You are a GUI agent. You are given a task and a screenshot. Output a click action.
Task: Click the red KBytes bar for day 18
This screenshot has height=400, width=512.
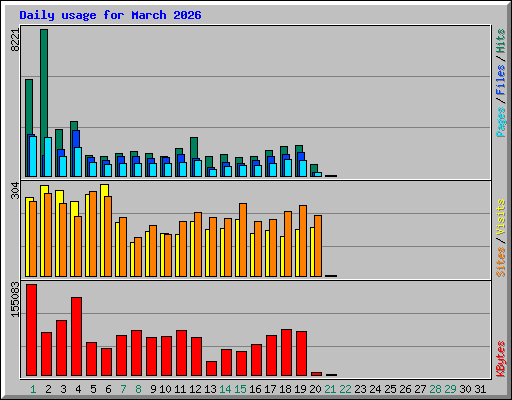286,353
